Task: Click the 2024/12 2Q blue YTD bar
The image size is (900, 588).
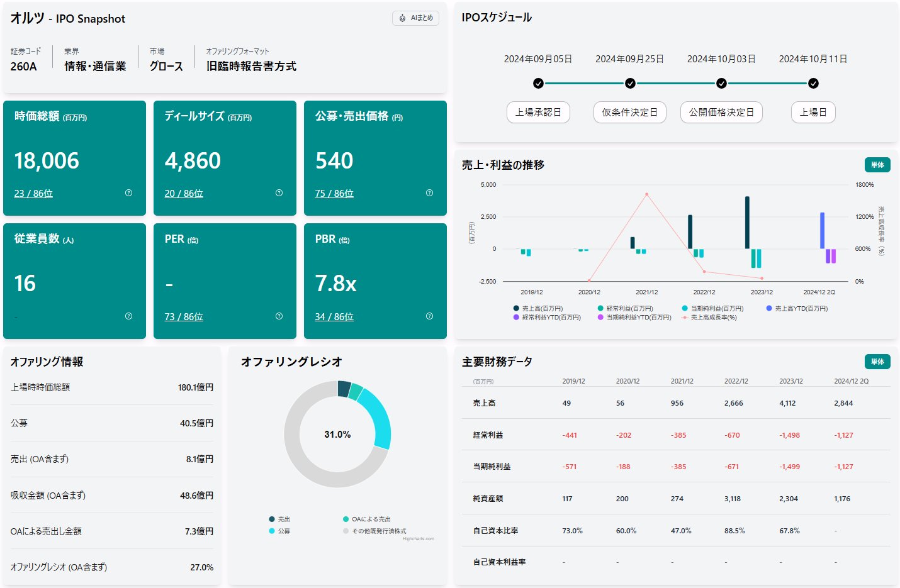Action: [x=822, y=231]
